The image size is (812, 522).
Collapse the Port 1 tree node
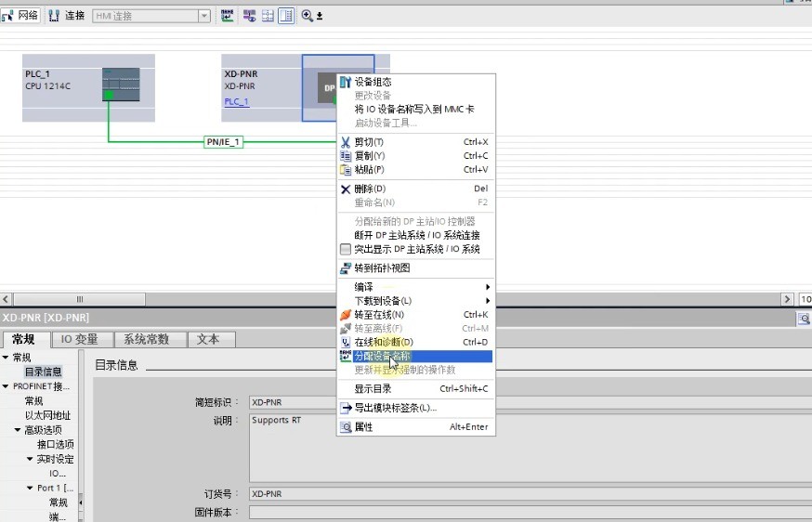point(30,488)
